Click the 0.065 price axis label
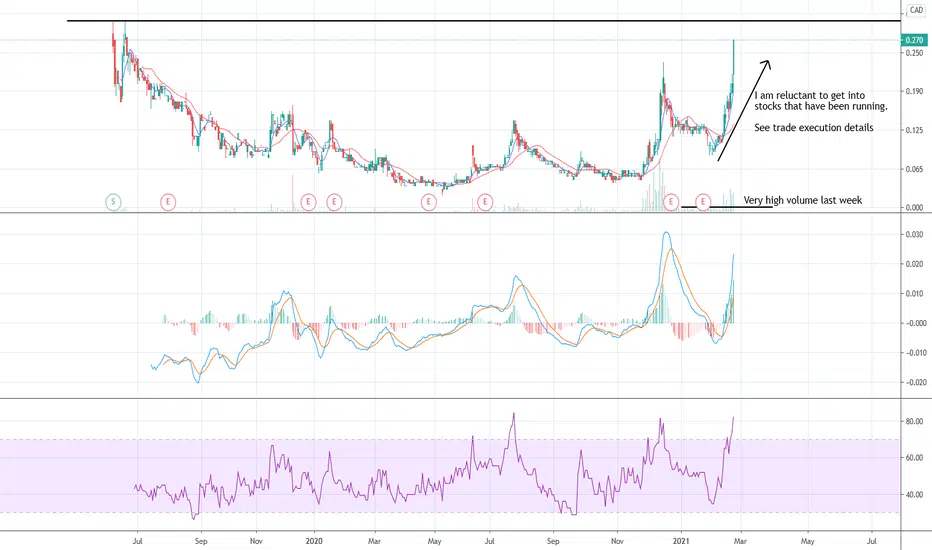The width and height of the screenshot is (932, 550). [914, 169]
